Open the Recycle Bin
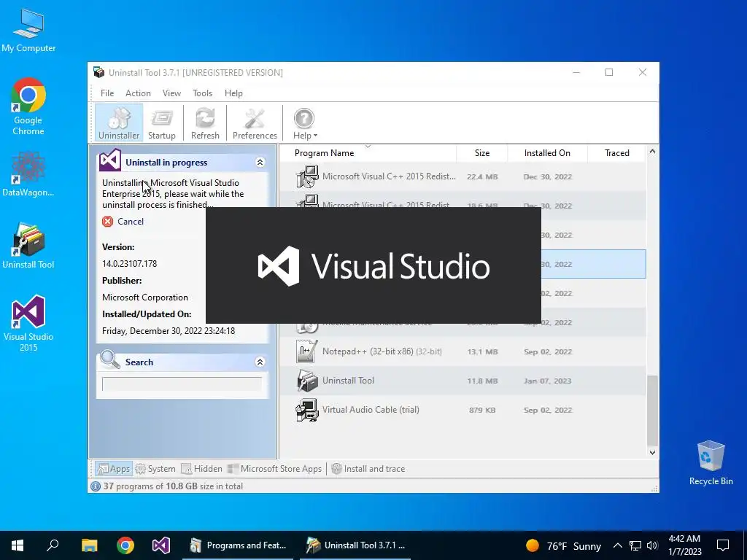Viewport: 747px width, 560px height. (711, 463)
